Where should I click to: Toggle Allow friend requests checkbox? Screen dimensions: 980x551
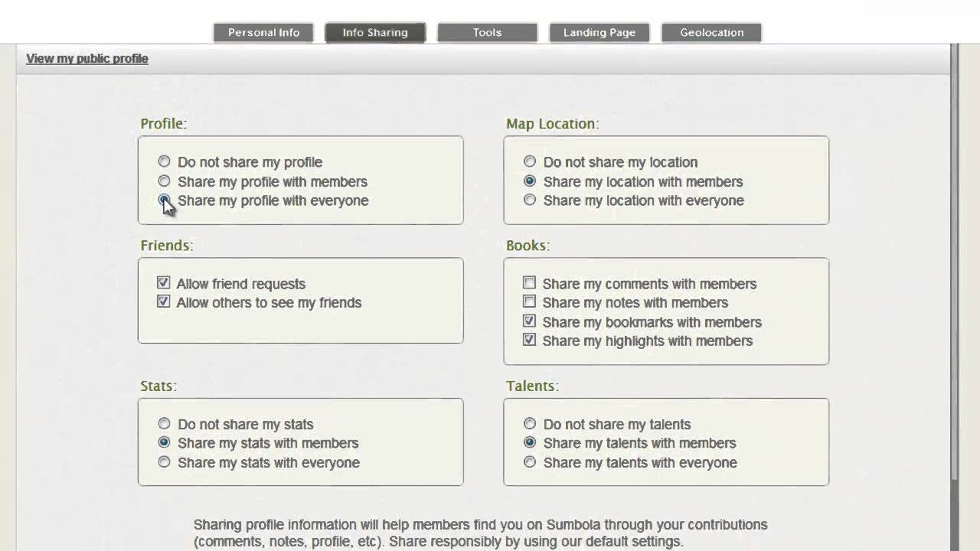point(163,283)
